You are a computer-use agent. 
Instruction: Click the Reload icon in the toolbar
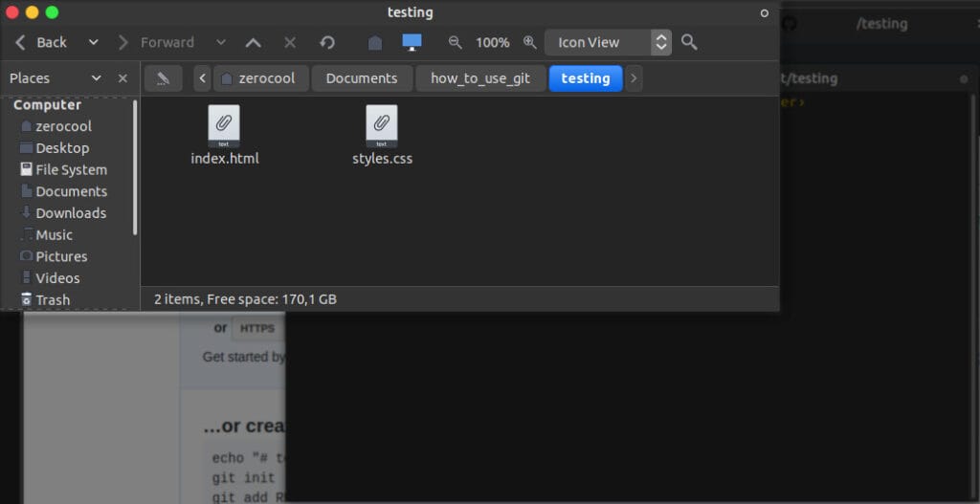(327, 42)
